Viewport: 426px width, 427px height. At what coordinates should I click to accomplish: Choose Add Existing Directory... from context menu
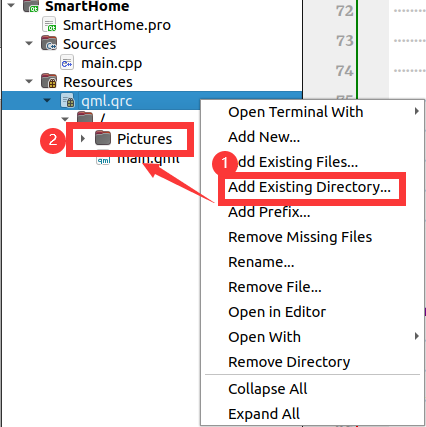309,187
